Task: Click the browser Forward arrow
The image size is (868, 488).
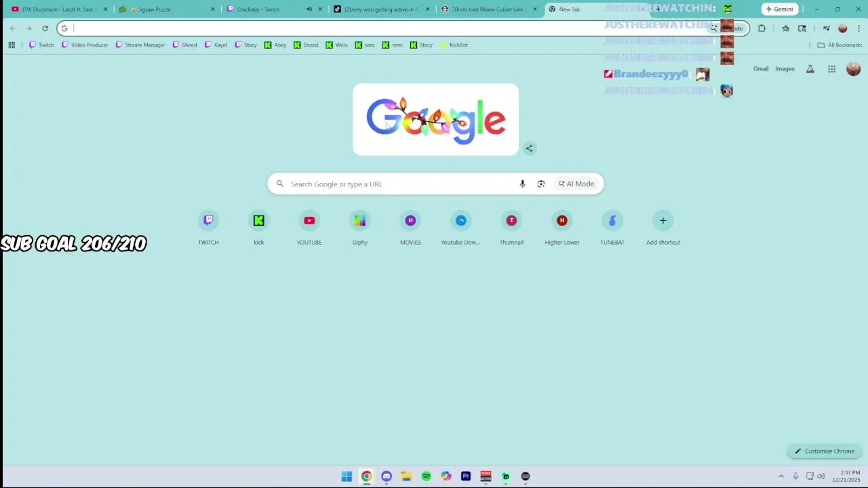Action: tap(28, 28)
